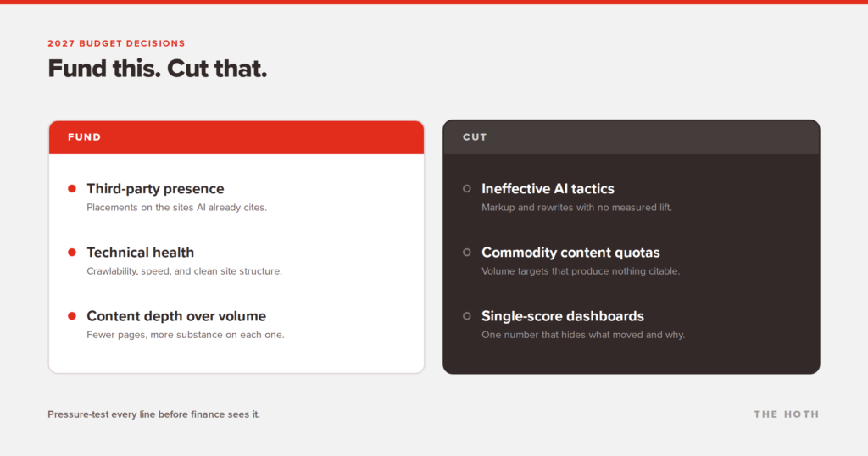Click the hollow circle beside Ineffective AI tactics
This screenshot has width=868, height=456.
[x=467, y=189]
